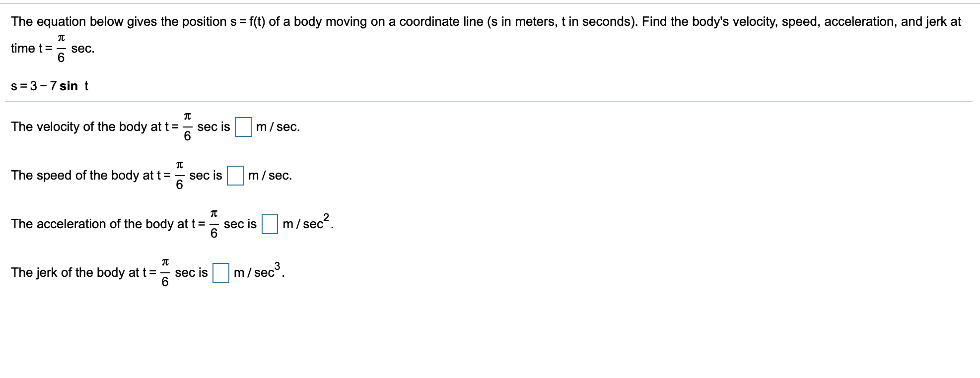Image resolution: width=980 pixels, height=378 pixels.
Task: Click the velocity answer input box
Action: 243,127
